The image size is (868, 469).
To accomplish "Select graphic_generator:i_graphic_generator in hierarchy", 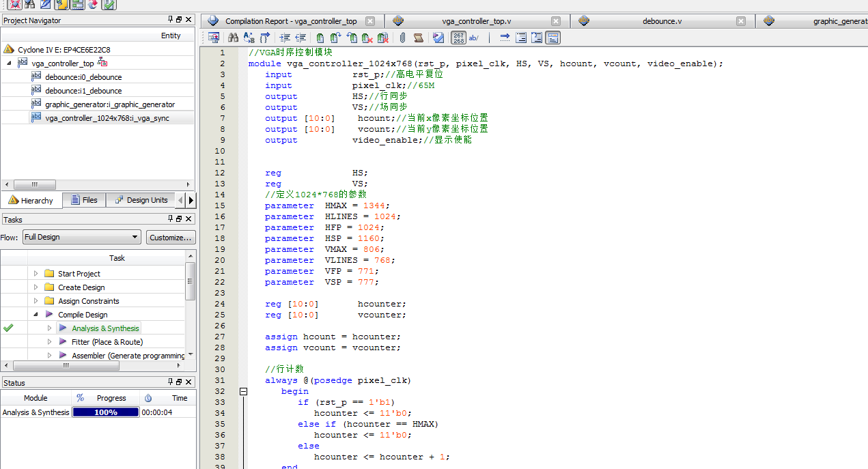I will pyautogui.click(x=110, y=104).
